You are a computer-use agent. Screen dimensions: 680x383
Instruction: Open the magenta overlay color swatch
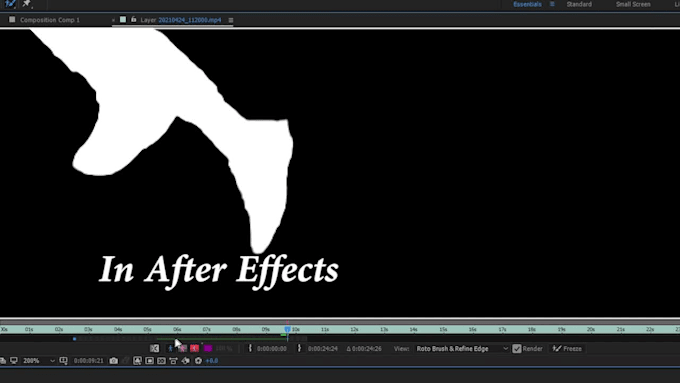[x=208, y=348]
